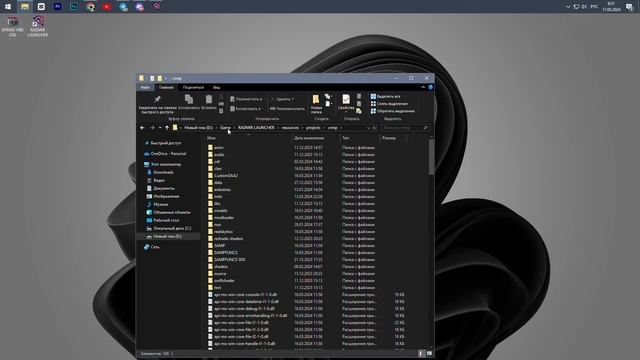Create a new folder with Новая папка
The image size is (640, 360).
pos(316,104)
